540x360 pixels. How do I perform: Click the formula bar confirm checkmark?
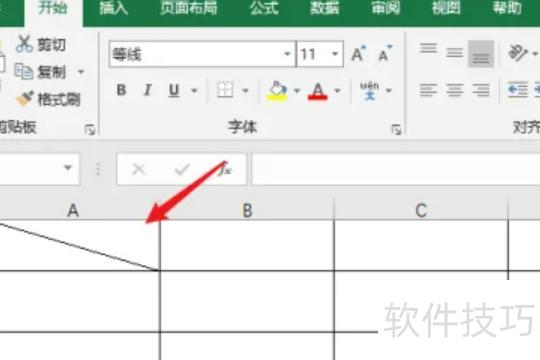(x=181, y=169)
